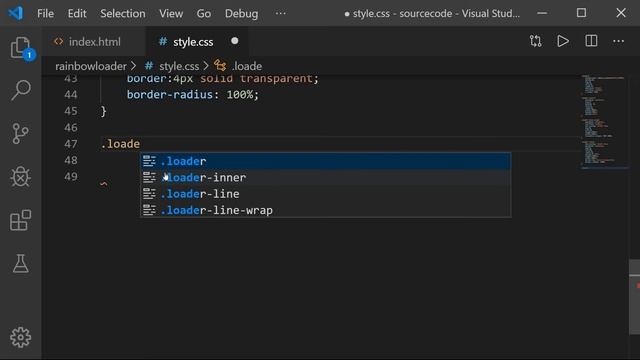The image size is (640, 360).
Task: Open the Debug view with bug icon
Action: click(20, 177)
